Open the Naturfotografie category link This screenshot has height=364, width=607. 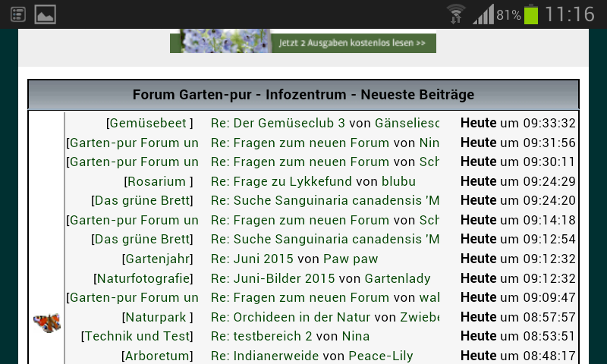[143, 278]
